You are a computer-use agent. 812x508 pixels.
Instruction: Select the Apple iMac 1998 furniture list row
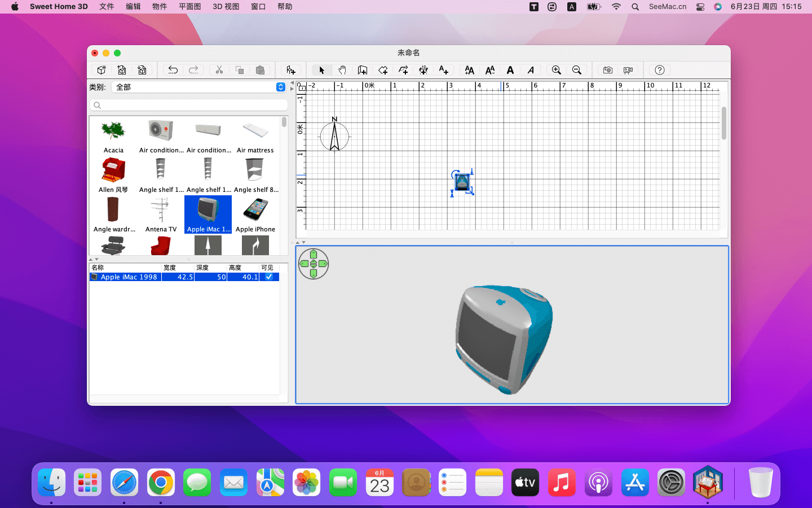point(184,277)
